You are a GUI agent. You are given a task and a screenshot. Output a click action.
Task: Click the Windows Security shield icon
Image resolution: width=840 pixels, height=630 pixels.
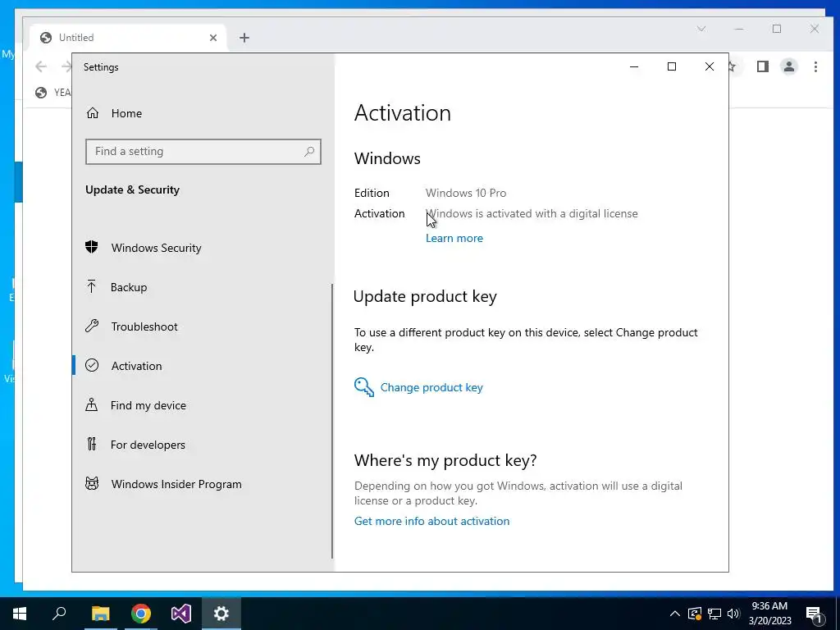[92, 247]
